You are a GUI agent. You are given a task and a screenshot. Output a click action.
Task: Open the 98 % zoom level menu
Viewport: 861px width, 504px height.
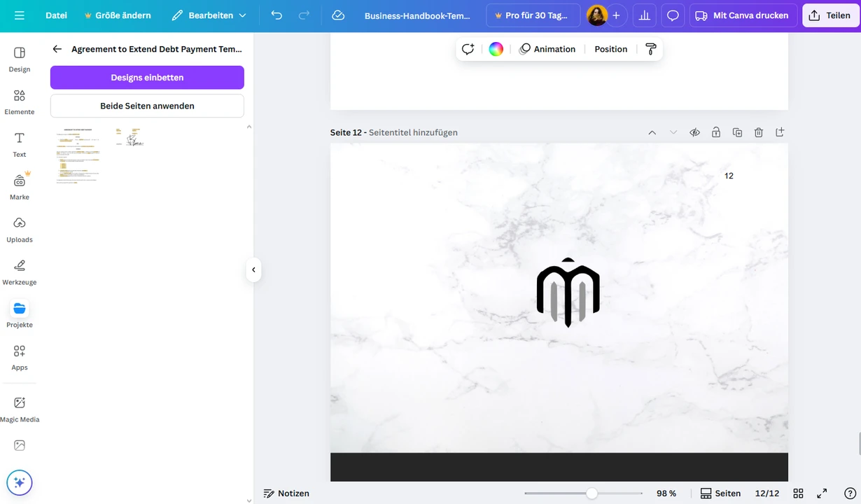(x=666, y=493)
